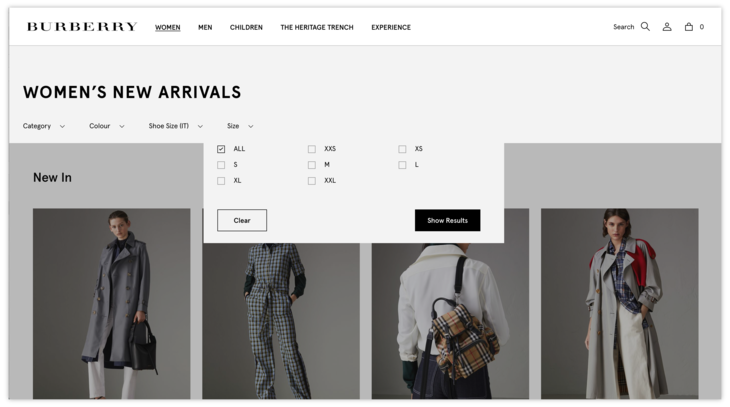Collapse the Size filter dropdown
This screenshot has width=730, height=407.
(240, 126)
